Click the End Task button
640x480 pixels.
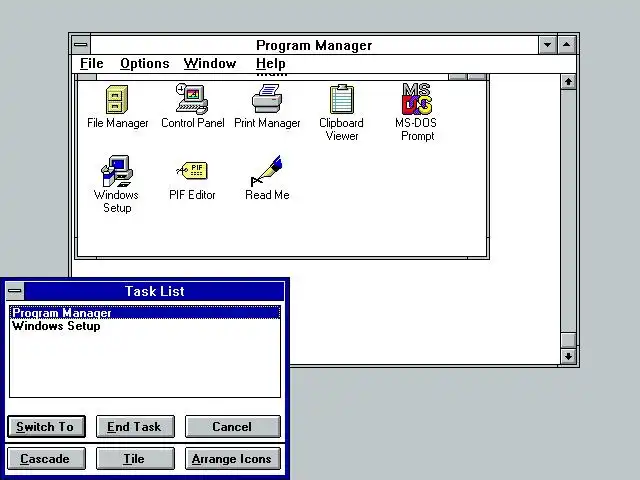click(135, 427)
